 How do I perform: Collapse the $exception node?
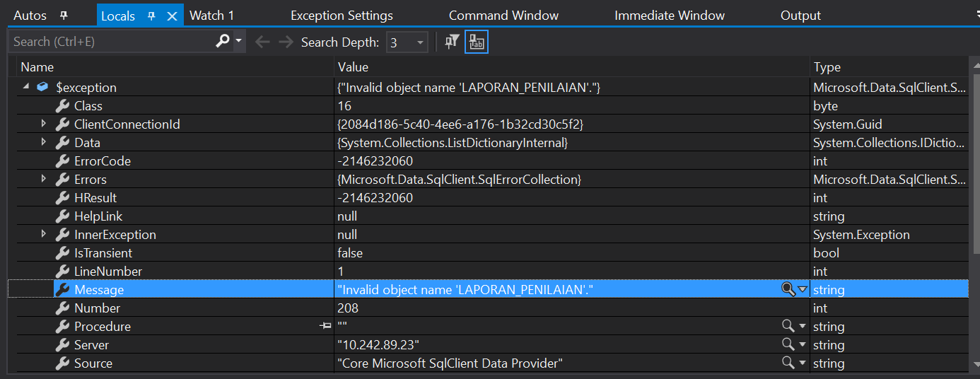click(26, 86)
